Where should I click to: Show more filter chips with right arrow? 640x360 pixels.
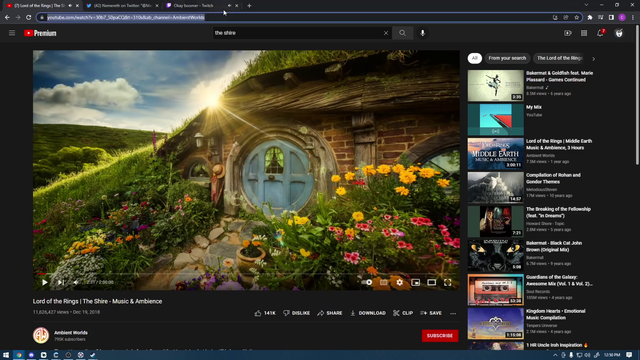click(593, 59)
